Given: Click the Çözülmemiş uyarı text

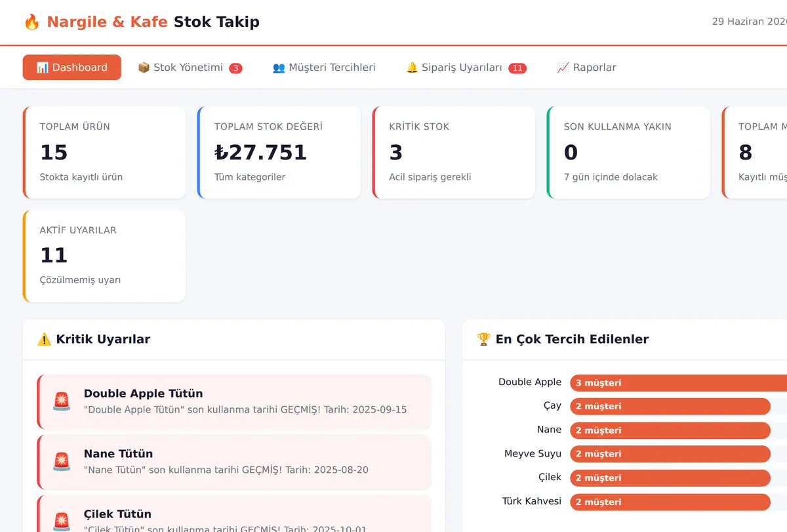Looking at the screenshot, I should (80, 280).
